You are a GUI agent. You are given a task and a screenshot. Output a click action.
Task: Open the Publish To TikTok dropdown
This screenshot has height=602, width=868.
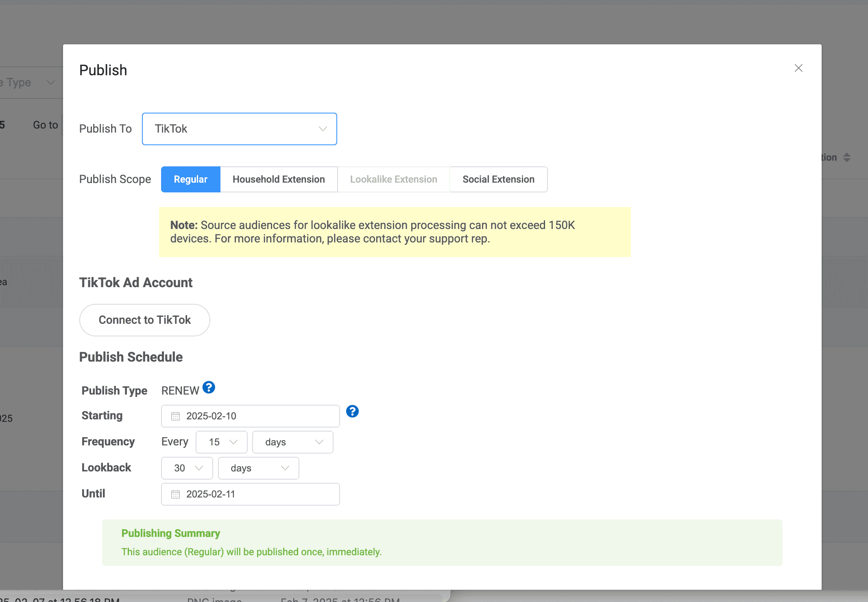[x=239, y=129]
